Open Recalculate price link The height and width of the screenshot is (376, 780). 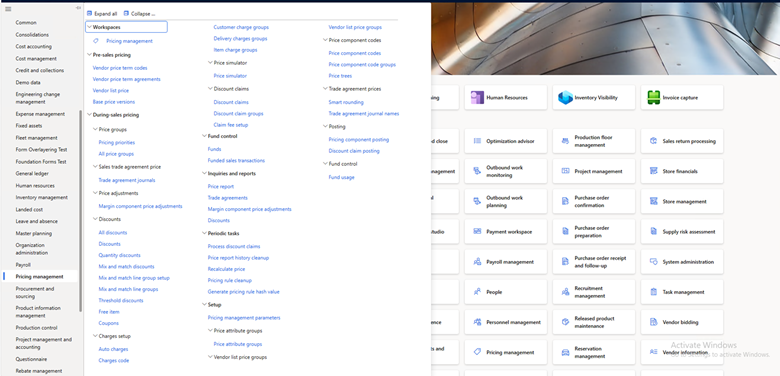[x=226, y=269]
